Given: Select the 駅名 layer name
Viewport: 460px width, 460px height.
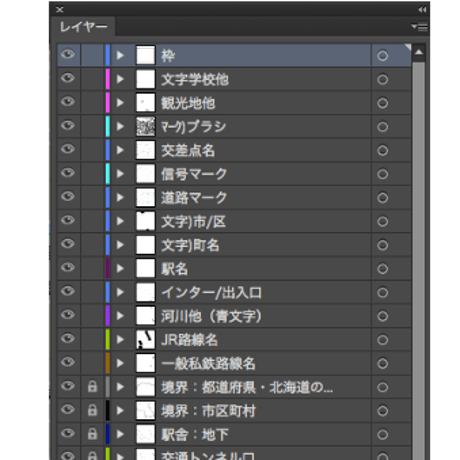Looking at the screenshot, I should coord(175,269).
